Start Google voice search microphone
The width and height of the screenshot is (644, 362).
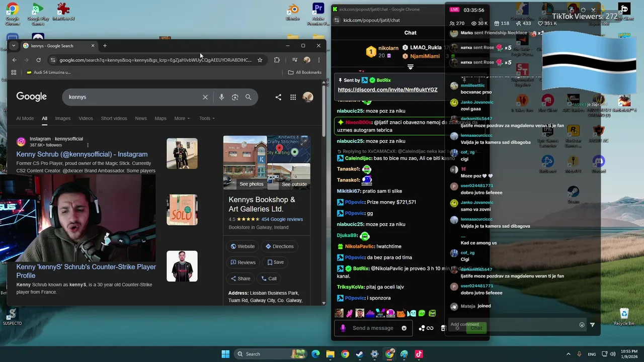tap(221, 97)
